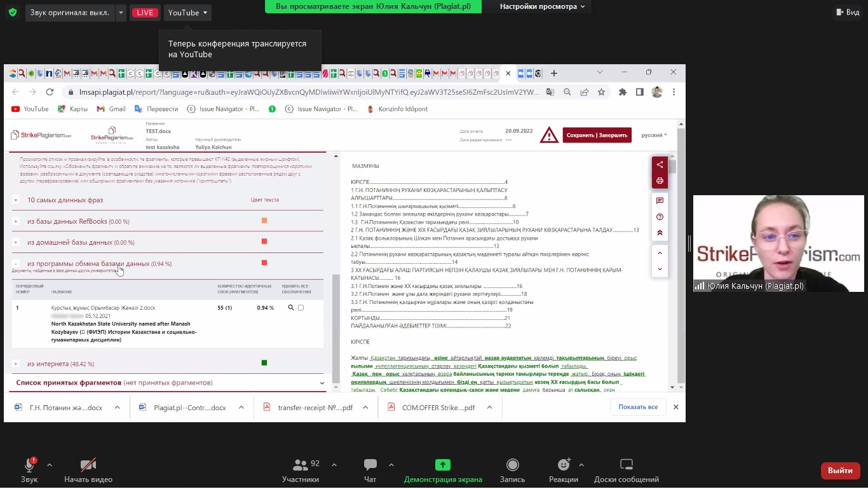Open the browser extensions puzzle icon
The width and height of the screenshot is (868, 489).
623,92
